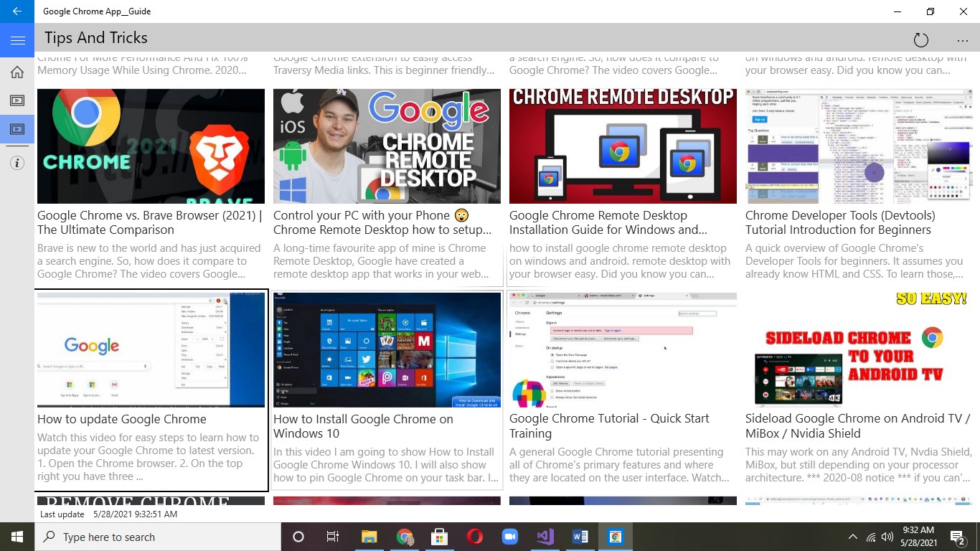Click the Chrome Guide app taskbar icon
The height and width of the screenshot is (551, 980).
[x=615, y=537]
